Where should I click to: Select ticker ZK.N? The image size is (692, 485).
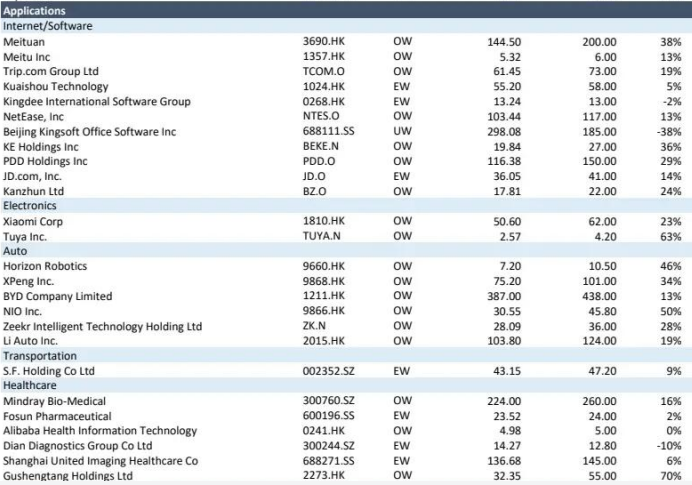(314, 326)
